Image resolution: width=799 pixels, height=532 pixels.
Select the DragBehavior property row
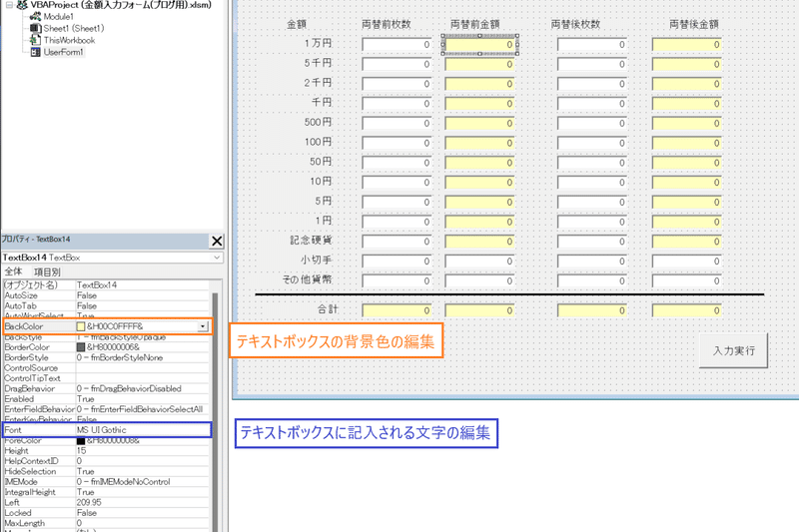pyautogui.click(x=107, y=388)
